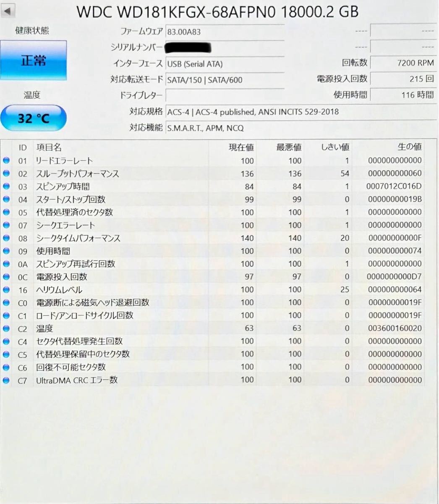
Task: Click the rotation rate field 7200 RPM
Action: click(x=402, y=63)
